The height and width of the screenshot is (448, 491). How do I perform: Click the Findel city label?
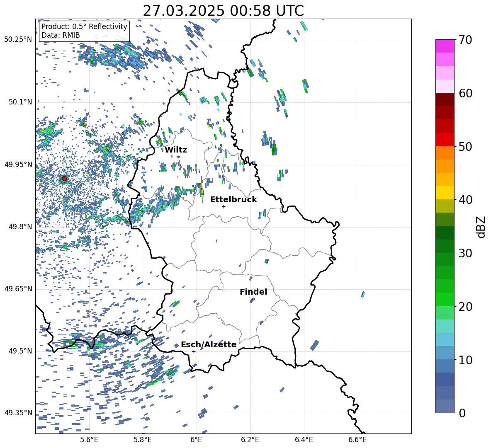pyautogui.click(x=253, y=292)
